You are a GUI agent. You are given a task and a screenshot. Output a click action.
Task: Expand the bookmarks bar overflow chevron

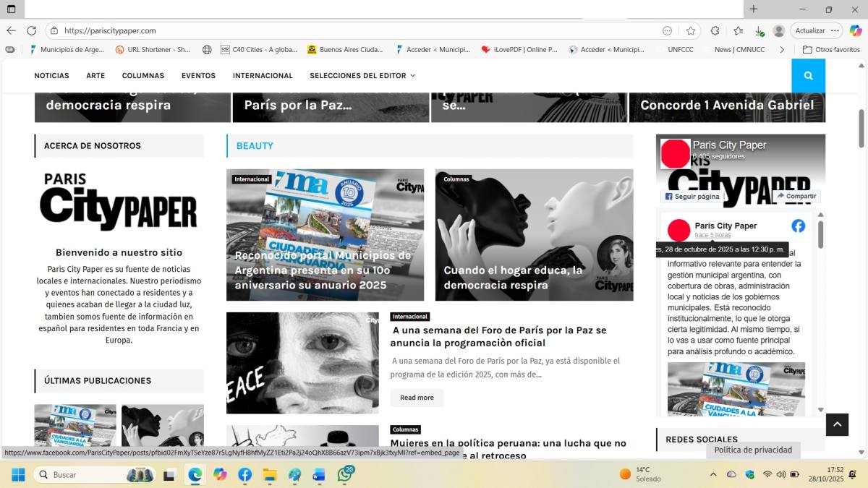782,50
